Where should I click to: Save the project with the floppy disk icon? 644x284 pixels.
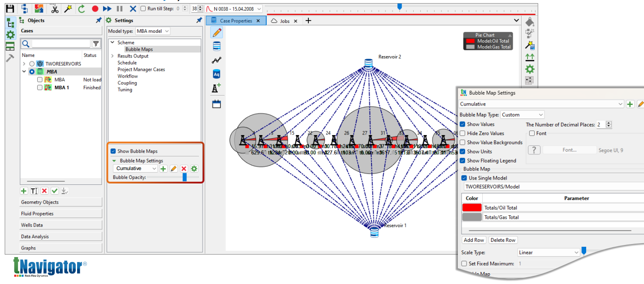click(10, 8)
